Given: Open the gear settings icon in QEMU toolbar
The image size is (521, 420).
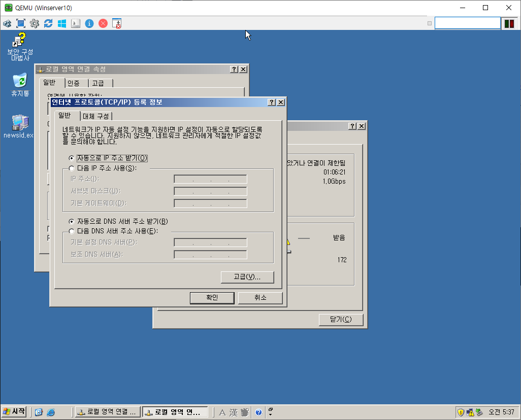Looking at the screenshot, I should 34,23.
